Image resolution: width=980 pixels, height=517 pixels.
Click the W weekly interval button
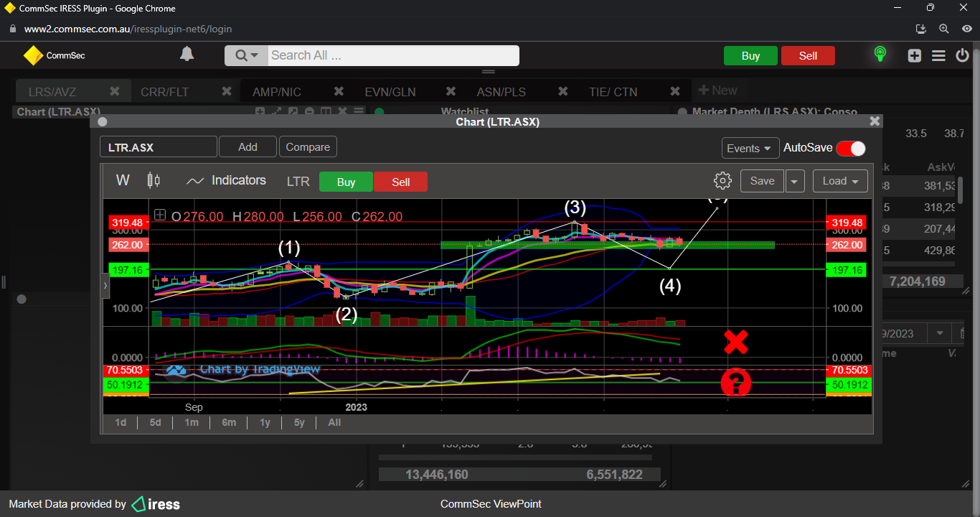pos(123,180)
